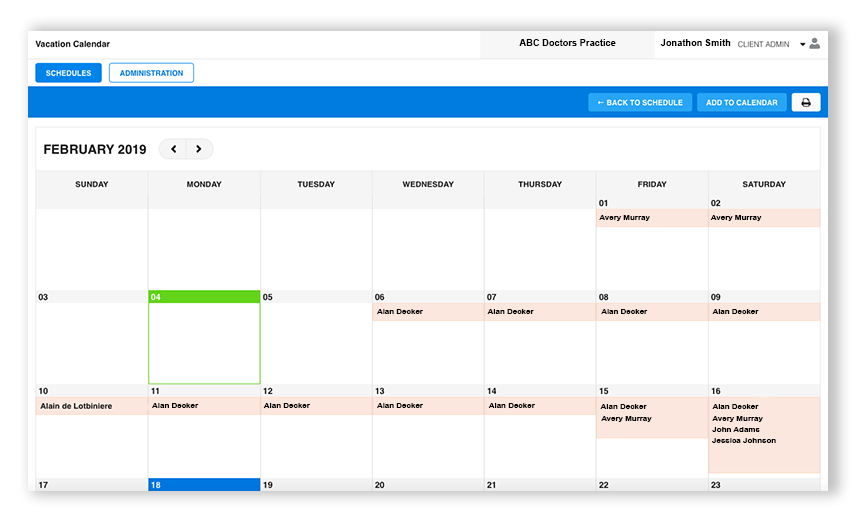
Task: Click the 23 date number
Action: pyautogui.click(x=715, y=485)
